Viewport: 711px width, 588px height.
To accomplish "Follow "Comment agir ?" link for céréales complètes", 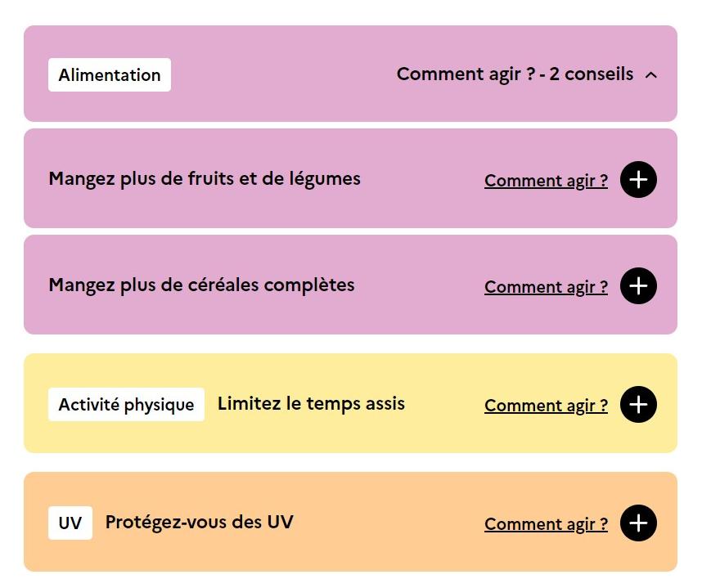I will (546, 287).
